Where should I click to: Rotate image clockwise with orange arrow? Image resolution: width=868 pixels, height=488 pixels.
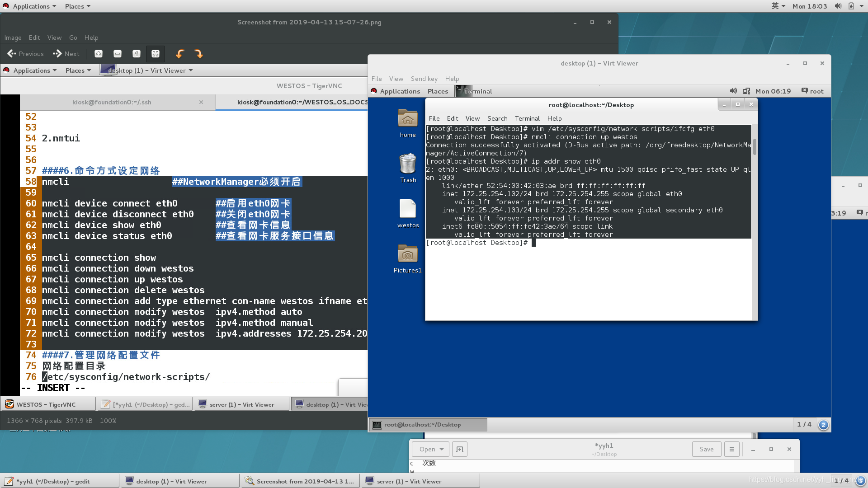(198, 54)
